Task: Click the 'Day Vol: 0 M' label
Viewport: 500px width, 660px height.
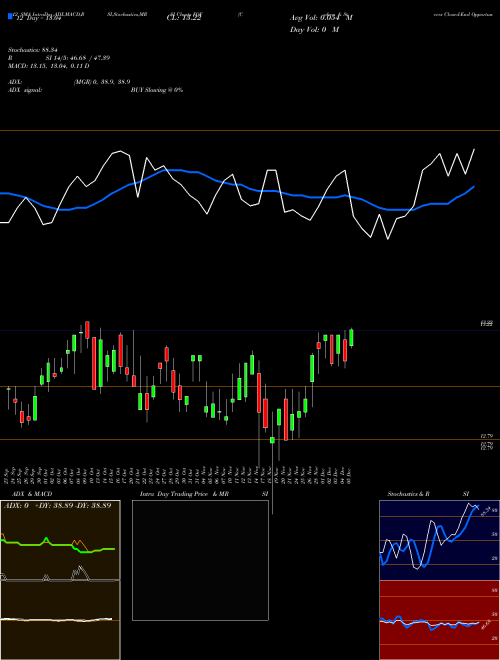Action: coord(314,30)
